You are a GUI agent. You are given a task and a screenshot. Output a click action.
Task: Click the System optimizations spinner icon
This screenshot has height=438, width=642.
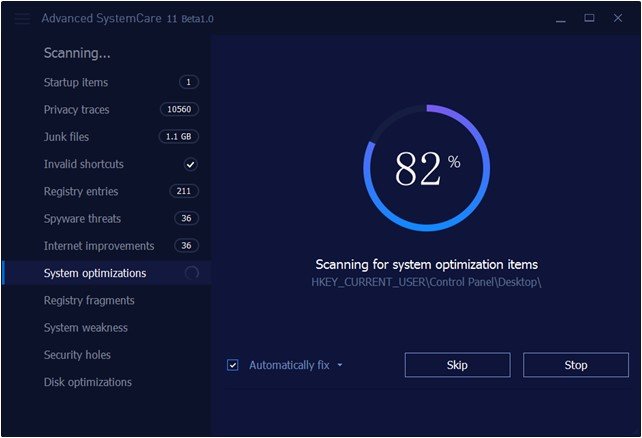(x=192, y=273)
